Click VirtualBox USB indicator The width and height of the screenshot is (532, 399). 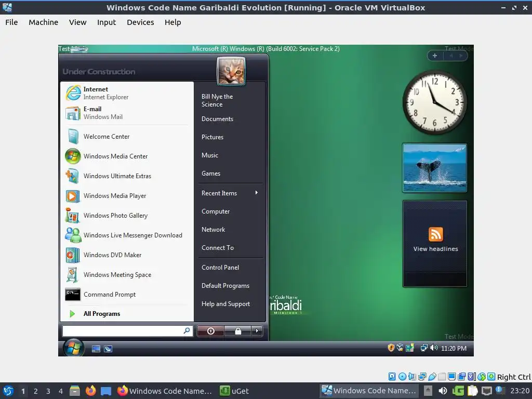432,376
